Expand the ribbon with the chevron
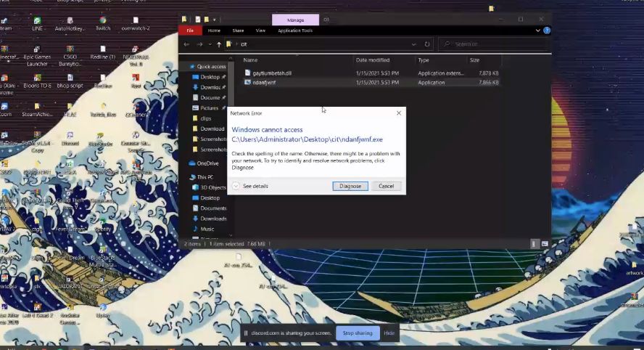 pyautogui.click(x=537, y=30)
